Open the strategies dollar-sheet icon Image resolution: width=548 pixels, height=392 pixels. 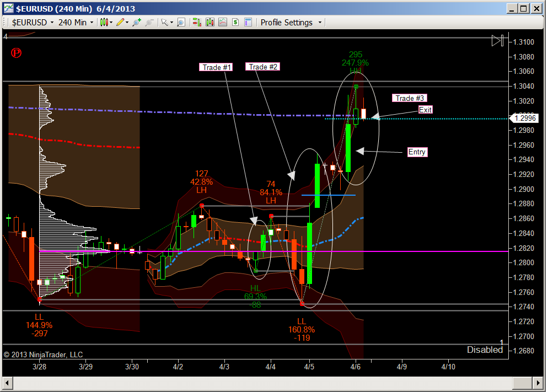point(235,23)
